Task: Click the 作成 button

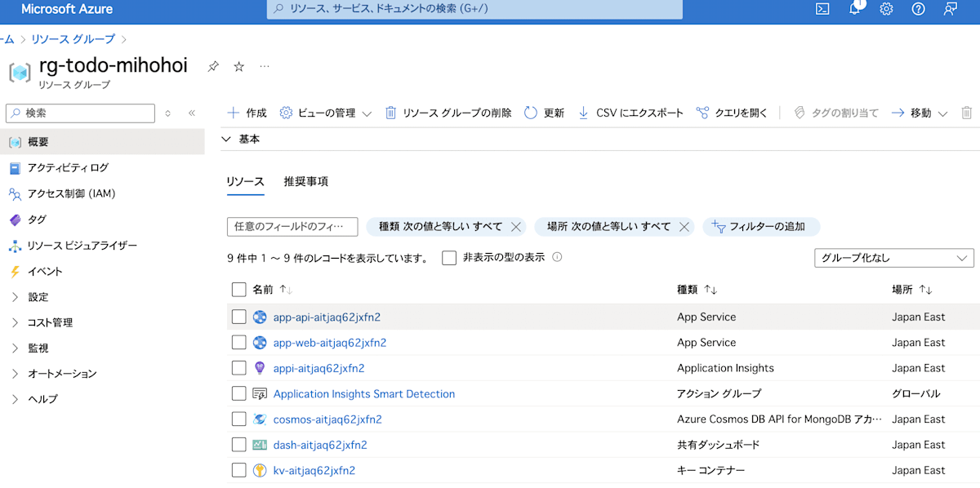Action: click(247, 113)
